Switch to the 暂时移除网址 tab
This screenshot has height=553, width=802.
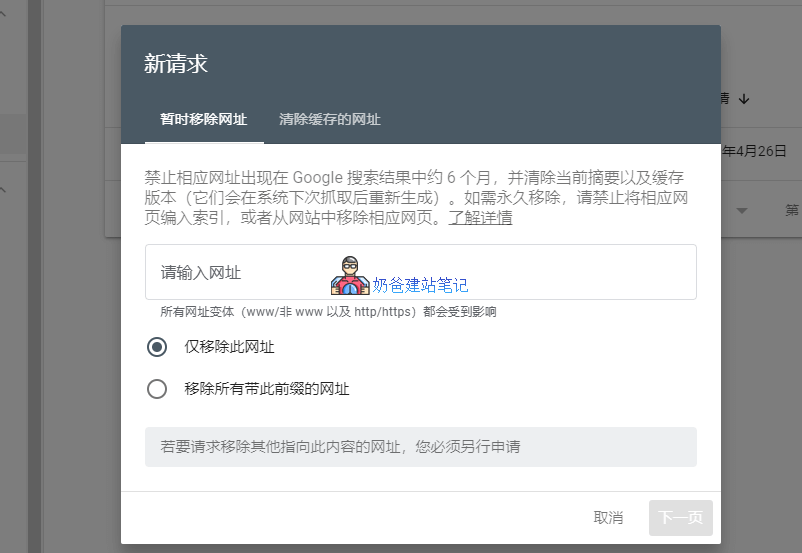203,119
